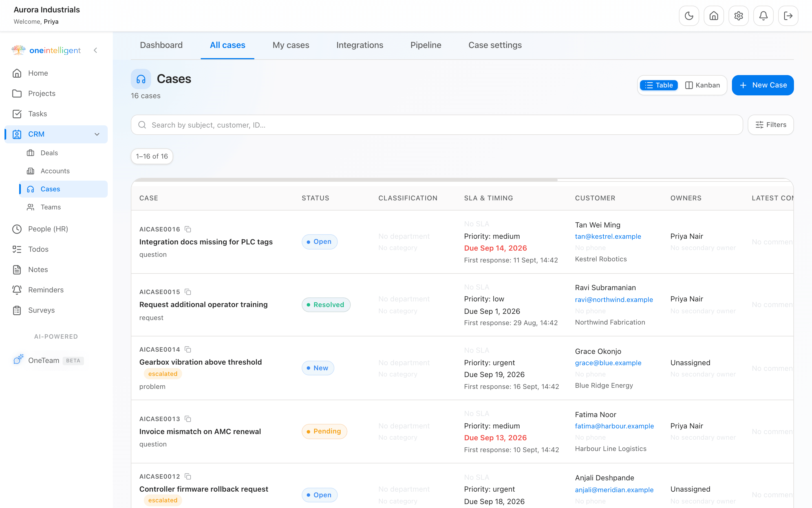Copy the case ID AICASE0014

[x=188, y=349]
